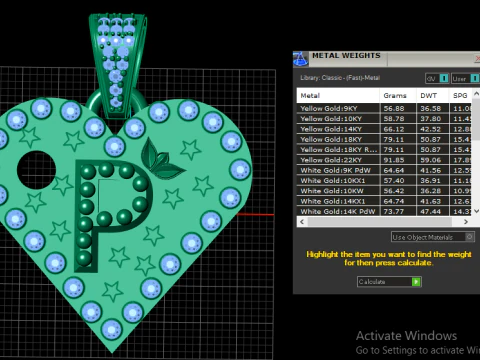Select the White Gold:9K PdW row
Viewport: 480px width, 360px height.
click(x=384, y=170)
